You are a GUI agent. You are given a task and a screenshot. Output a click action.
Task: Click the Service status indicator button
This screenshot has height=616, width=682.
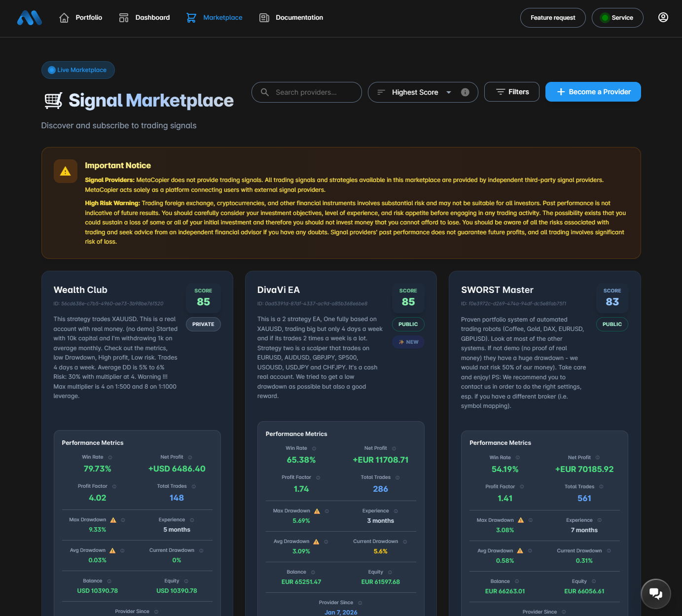pos(617,18)
